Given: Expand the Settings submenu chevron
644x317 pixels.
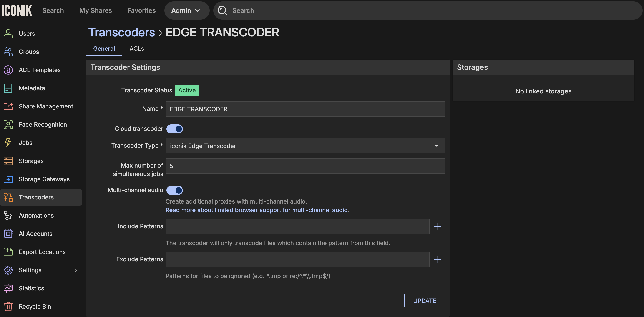Looking at the screenshot, I should (x=75, y=270).
